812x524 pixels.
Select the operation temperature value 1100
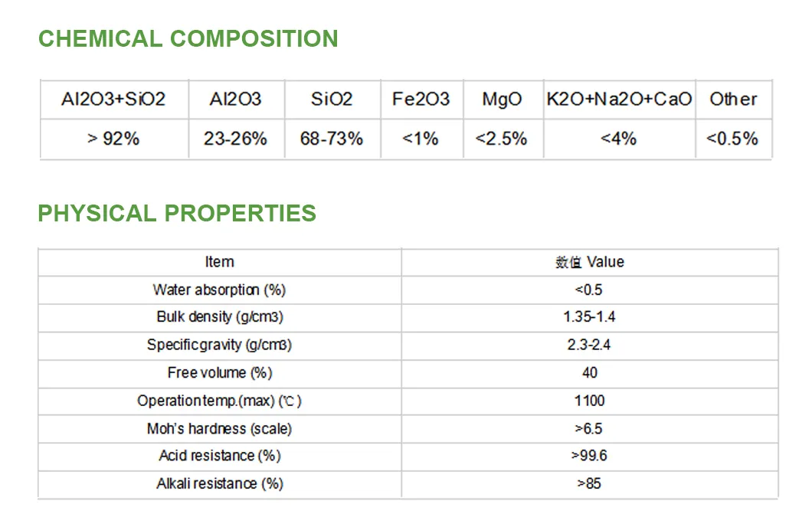click(589, 400)
